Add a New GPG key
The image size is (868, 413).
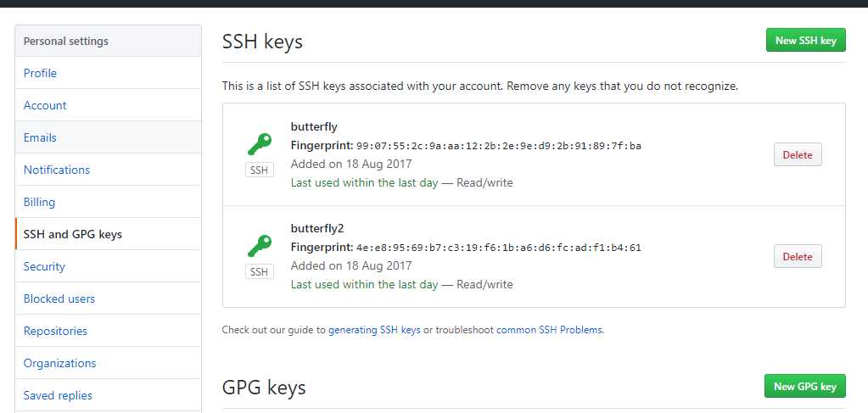(805, 387)
